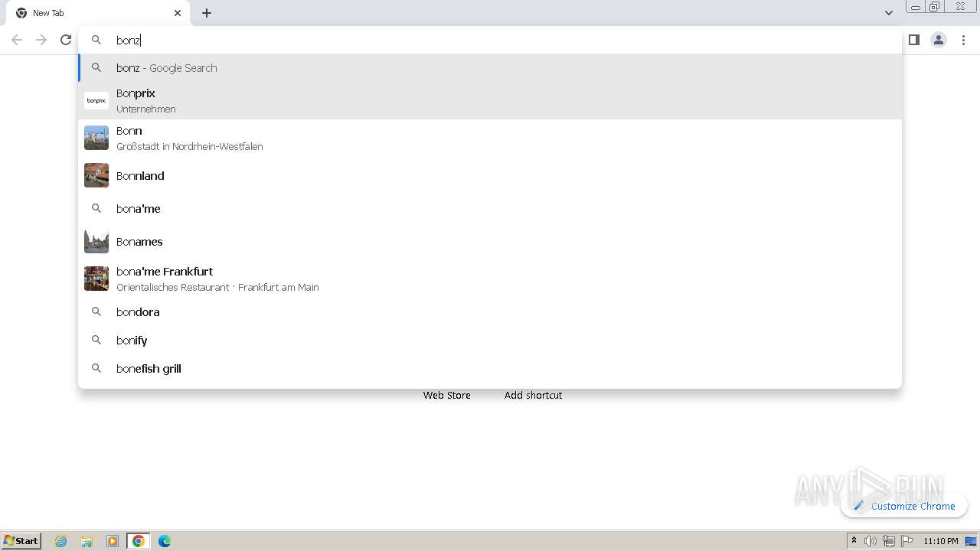Click magnifier icon beside bonefish grill

pos(96,368)
